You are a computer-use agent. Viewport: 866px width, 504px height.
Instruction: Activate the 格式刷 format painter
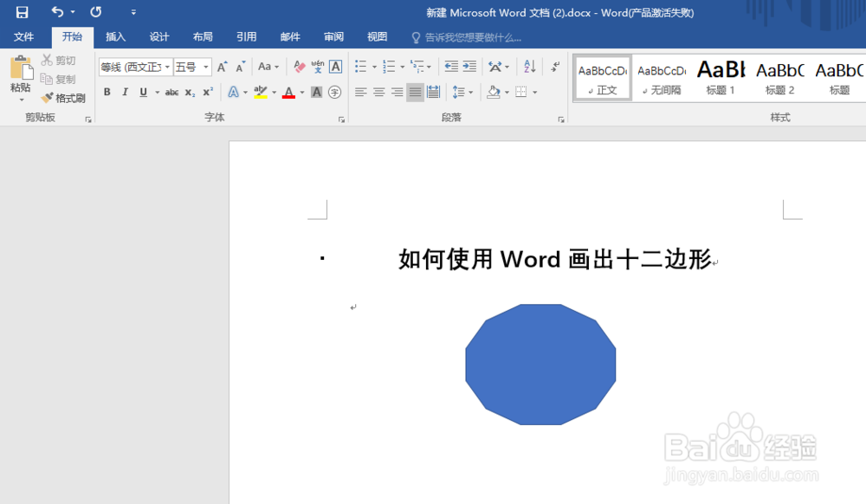point(63,98)
